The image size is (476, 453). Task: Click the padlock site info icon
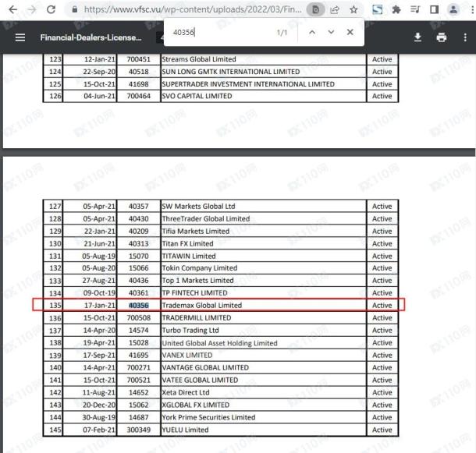(x=75, y=9)
